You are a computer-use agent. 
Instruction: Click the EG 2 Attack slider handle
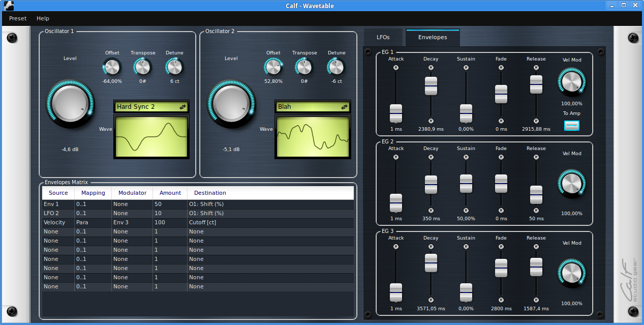(x=396, y=203)
